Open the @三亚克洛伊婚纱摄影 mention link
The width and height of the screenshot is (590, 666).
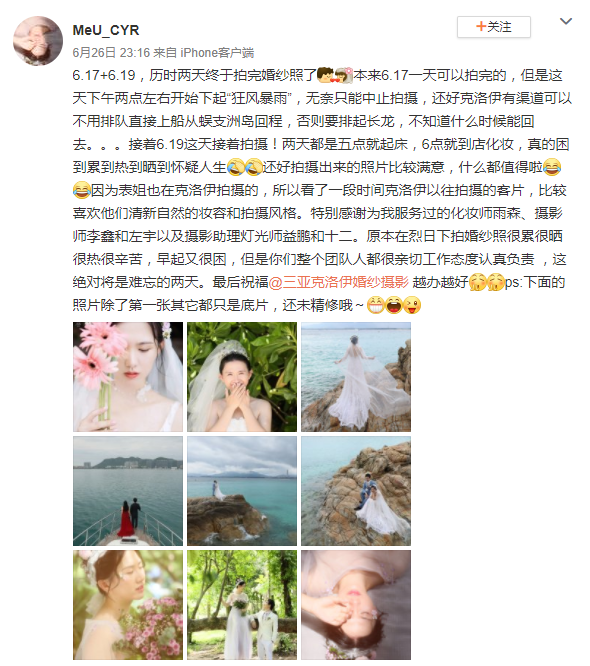coord(339,282)
